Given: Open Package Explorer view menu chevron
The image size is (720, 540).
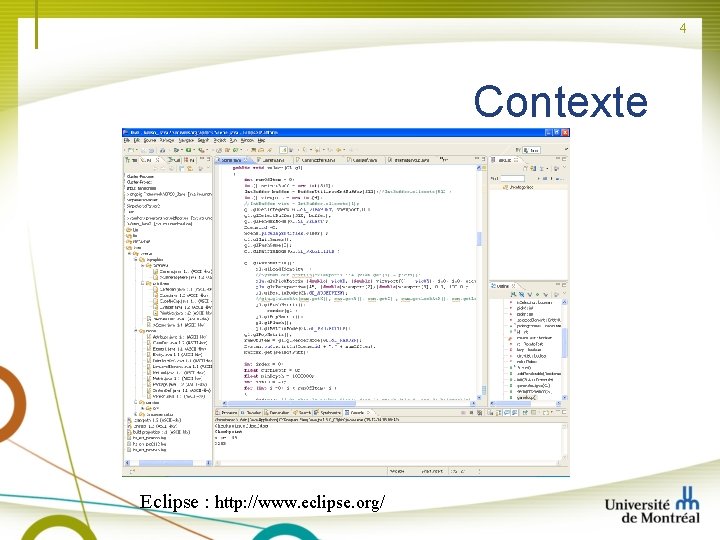Looking at the screenshot, I should tap(208, 167).
